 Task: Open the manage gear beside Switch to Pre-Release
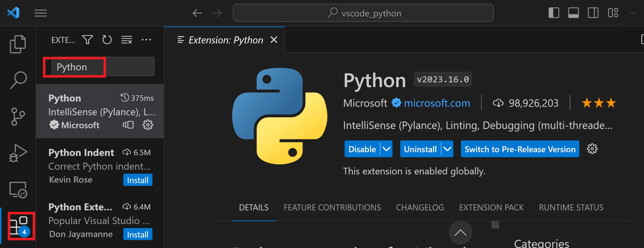click(592, 149)
